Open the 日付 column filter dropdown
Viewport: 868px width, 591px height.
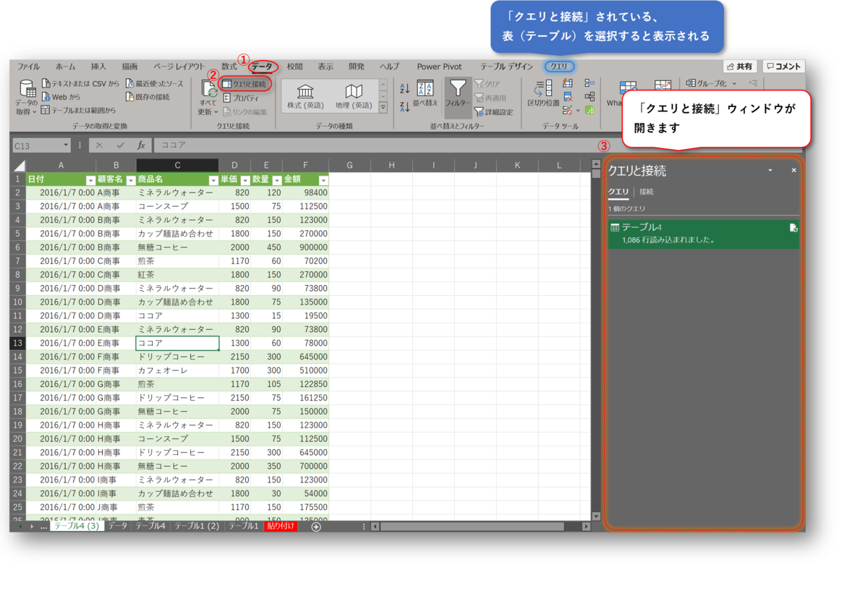coord(90,179)
